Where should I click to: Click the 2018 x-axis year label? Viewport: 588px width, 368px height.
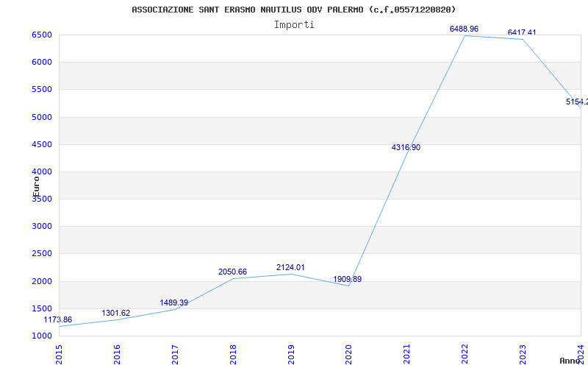coord(233,355)
